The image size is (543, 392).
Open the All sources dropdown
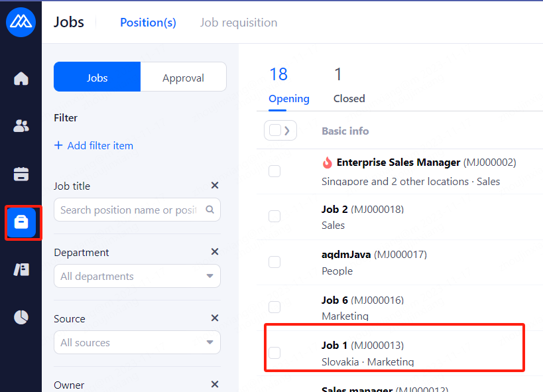137,343
